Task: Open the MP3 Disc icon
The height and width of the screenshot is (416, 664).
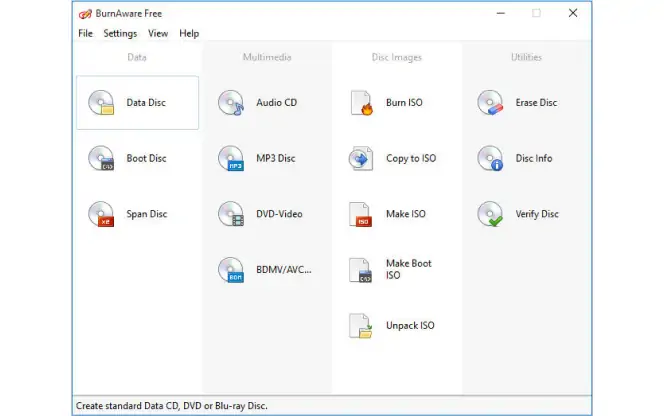Action: pos(231,158)
